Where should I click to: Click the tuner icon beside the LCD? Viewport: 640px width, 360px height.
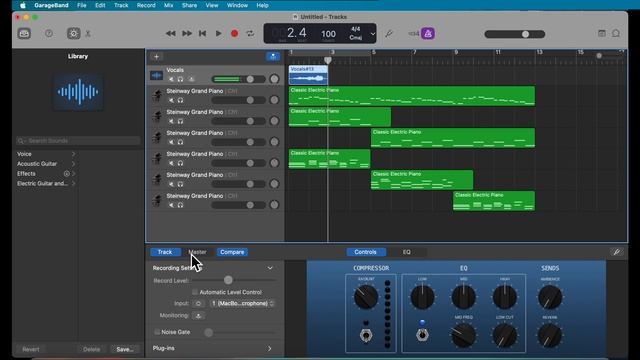coord(389,34)
